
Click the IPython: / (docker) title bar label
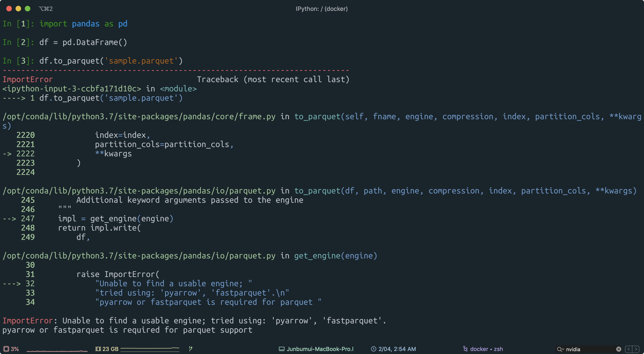pyautogui.click(x=322, y=9)
